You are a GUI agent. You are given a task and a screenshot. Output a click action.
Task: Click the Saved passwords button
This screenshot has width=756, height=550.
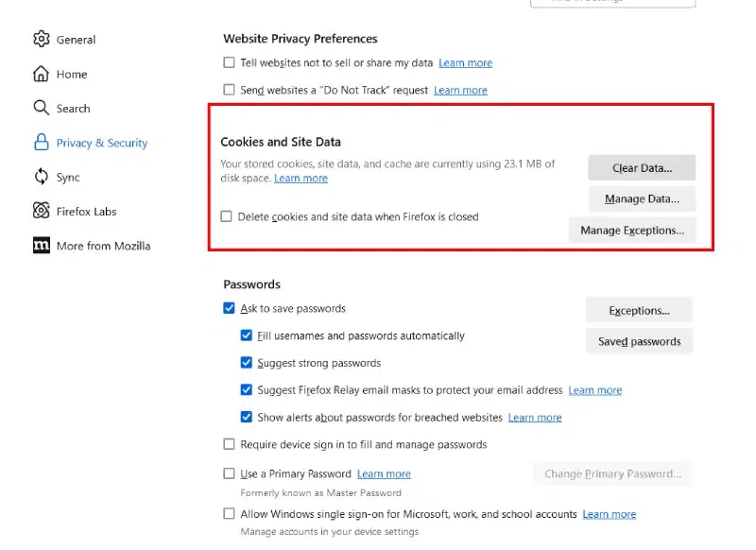click(x=639, y=341)
